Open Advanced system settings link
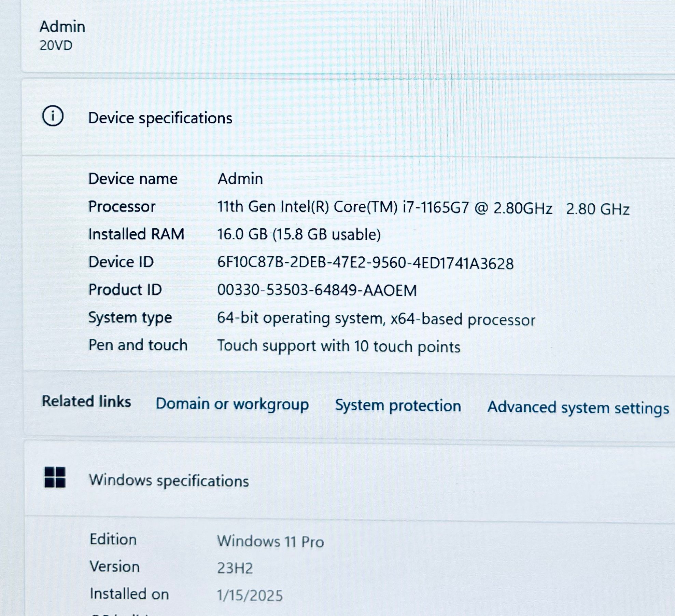 (x=578, y=408)
